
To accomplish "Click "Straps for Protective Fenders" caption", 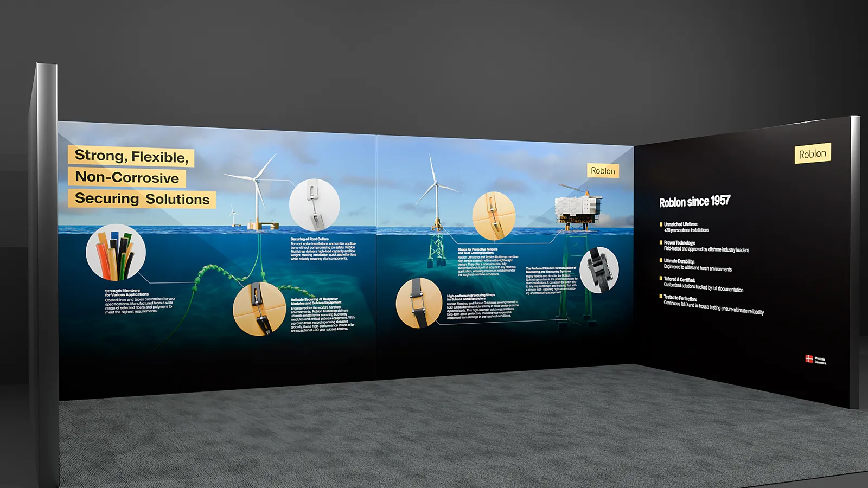I will (477, 251).
